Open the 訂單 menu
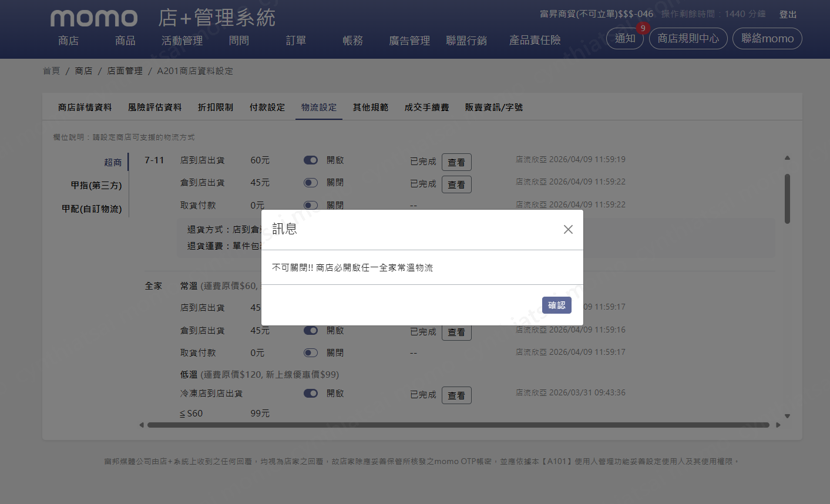The width and height of the screenshot is (830, 504). pos(296,41)
